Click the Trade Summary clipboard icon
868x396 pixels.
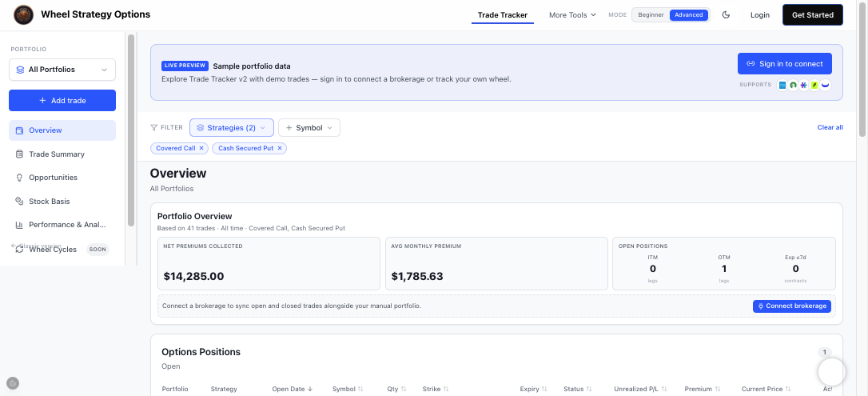19,154
